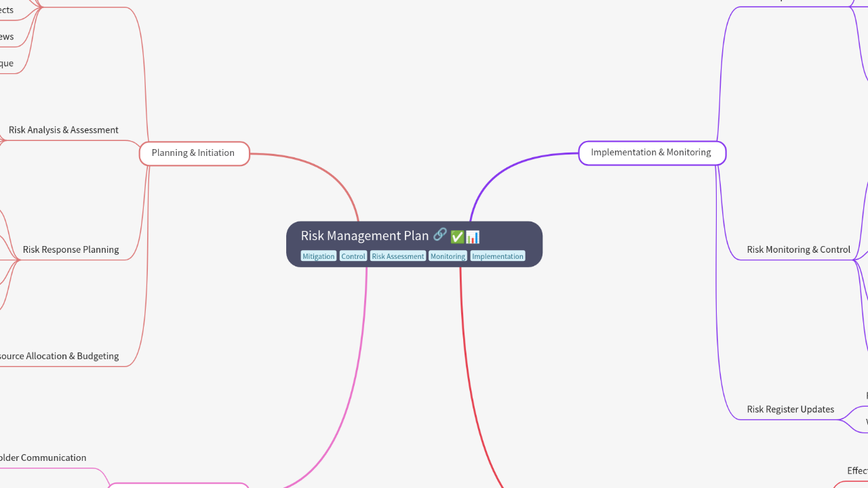Select the Implementation tag
868x488 pixels.
tap(498, 256)
